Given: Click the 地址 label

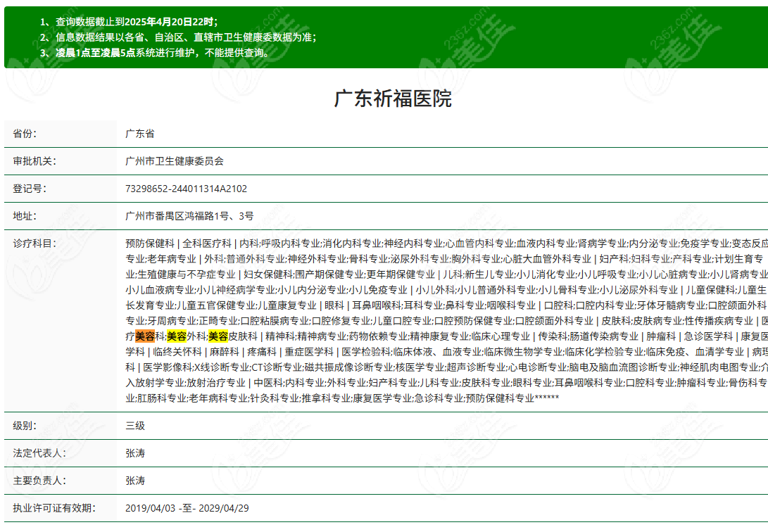Looking at the screenshot, I should (25, 216).
